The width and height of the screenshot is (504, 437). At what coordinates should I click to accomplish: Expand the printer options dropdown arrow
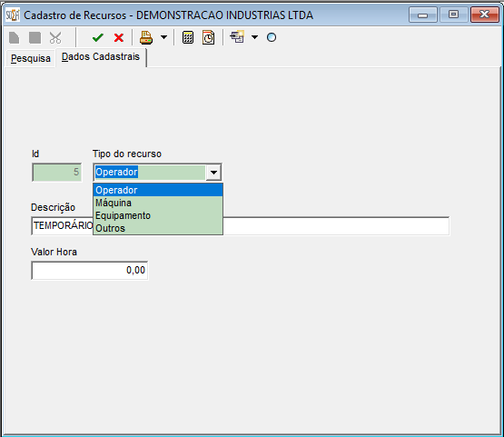[164, 37]
